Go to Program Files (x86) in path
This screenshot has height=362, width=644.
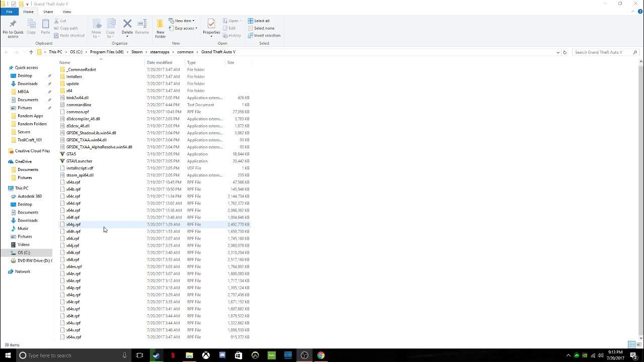click(107, 52)
